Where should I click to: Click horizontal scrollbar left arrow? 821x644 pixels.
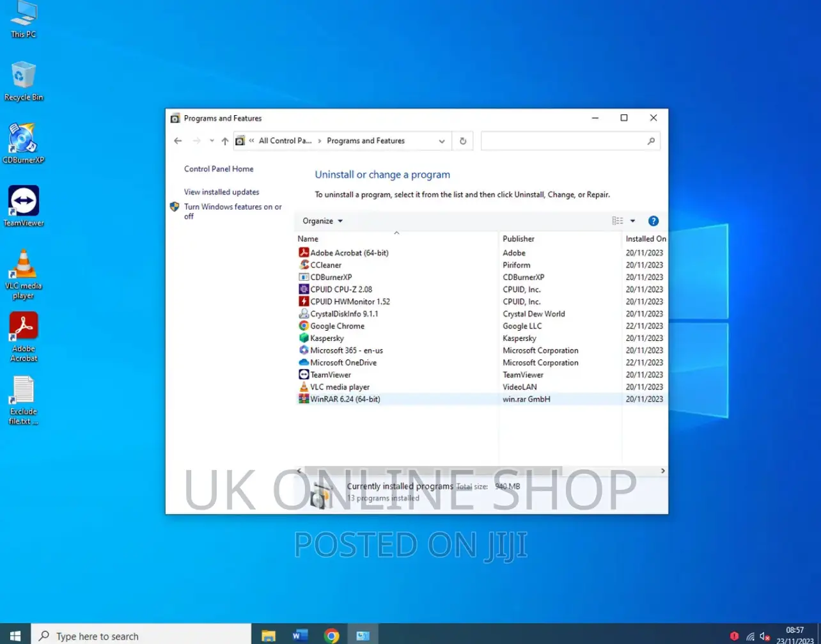click(300, 471)
